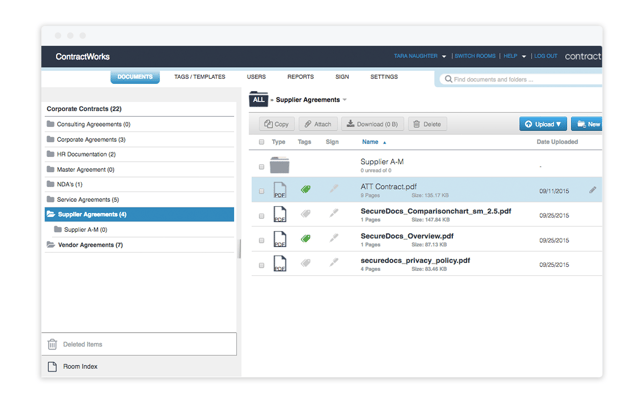Click the sign pen icon of ATT Contract.pdf
The width and height of the screenshot is (640, 413).
334,189
